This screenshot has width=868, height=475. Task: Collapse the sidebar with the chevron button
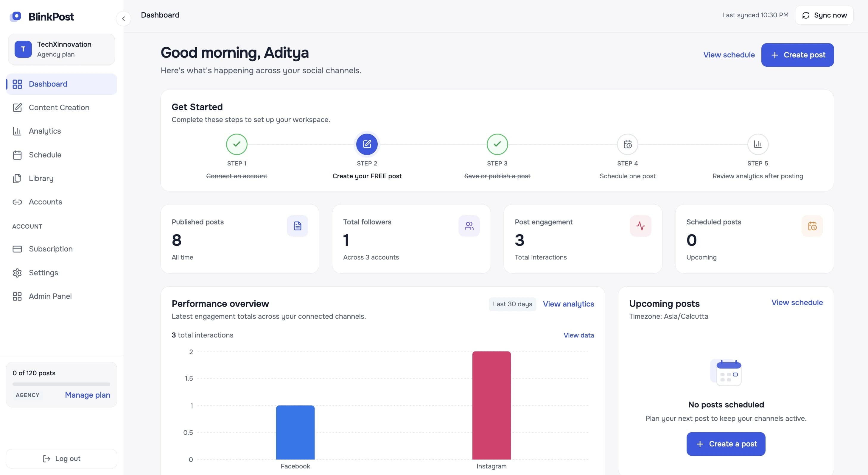coord(123,18)
